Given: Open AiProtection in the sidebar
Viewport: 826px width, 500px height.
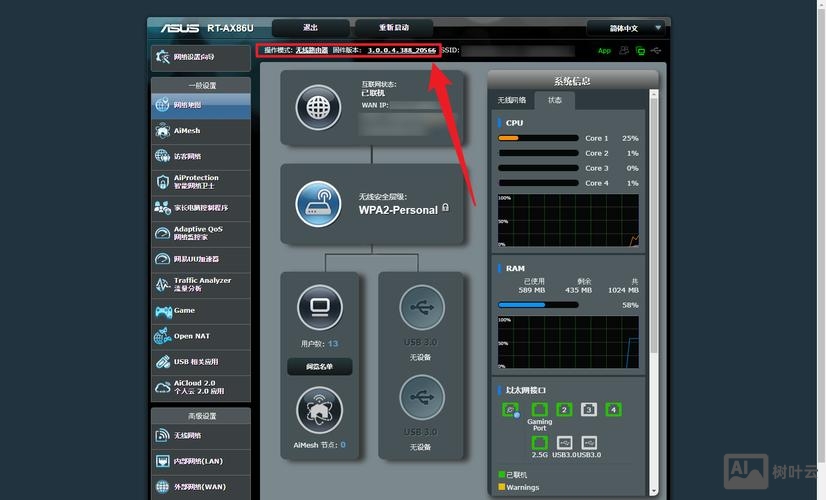Looking at the screenshot, I should (200, 181).
